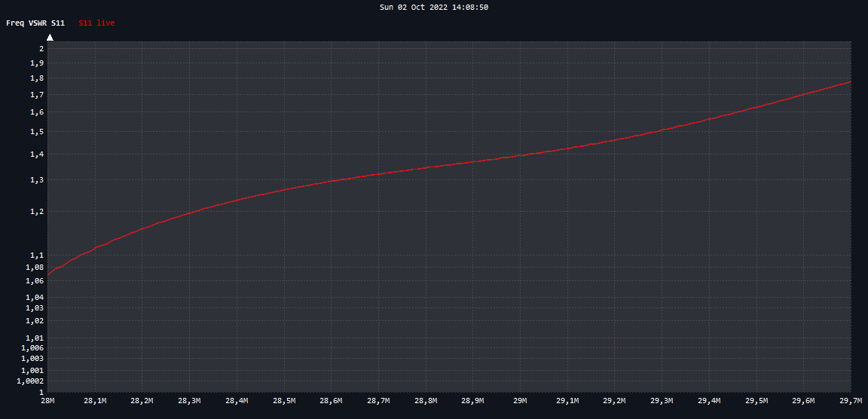Click the 28M start frequency label
This screenshot has height=419, width=868.
[x=48, y=401]
